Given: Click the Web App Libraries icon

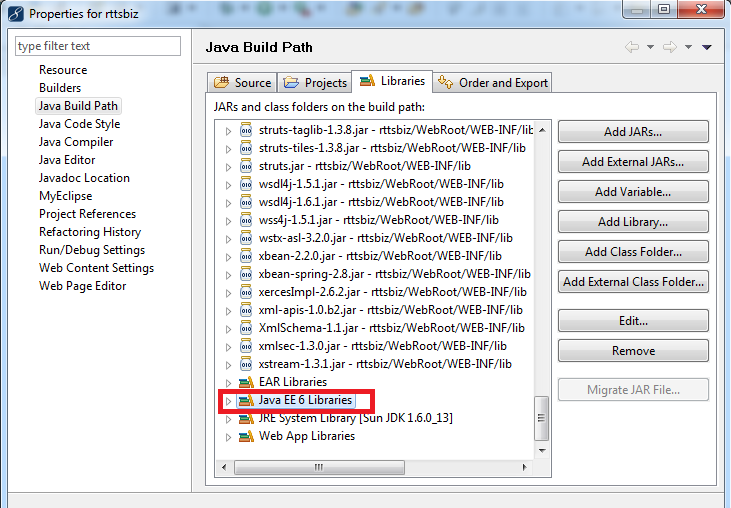Looking at the screenshot, I should coord(246,436).
